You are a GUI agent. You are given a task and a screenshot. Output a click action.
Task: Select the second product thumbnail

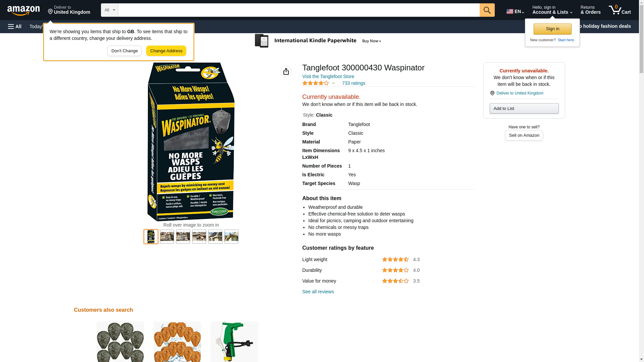tap(167, 237)
